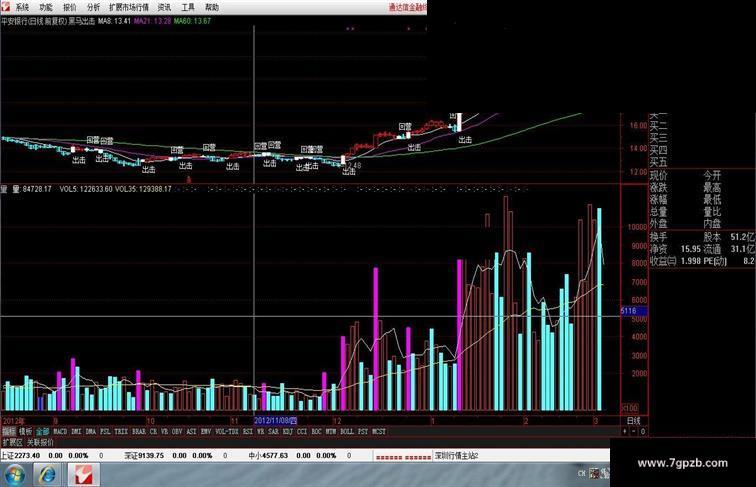
Task: Click the 日线 period button
Action: pos(634,421)
